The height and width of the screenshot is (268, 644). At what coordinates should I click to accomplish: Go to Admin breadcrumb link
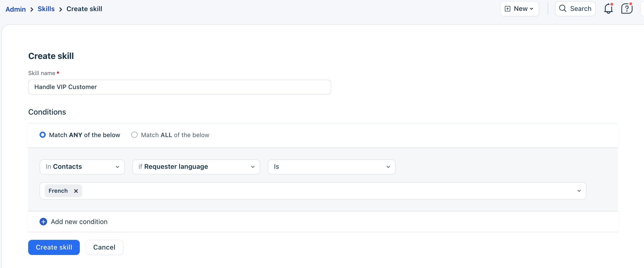(x=15, y=9)
